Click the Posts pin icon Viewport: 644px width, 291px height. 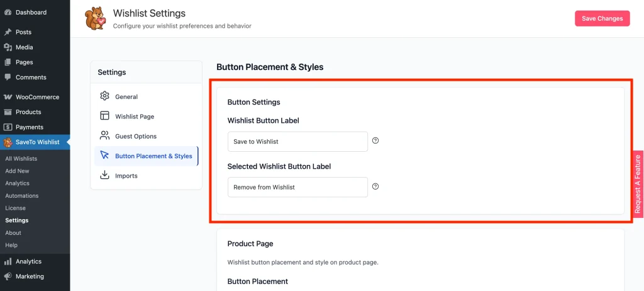(8, 32)
